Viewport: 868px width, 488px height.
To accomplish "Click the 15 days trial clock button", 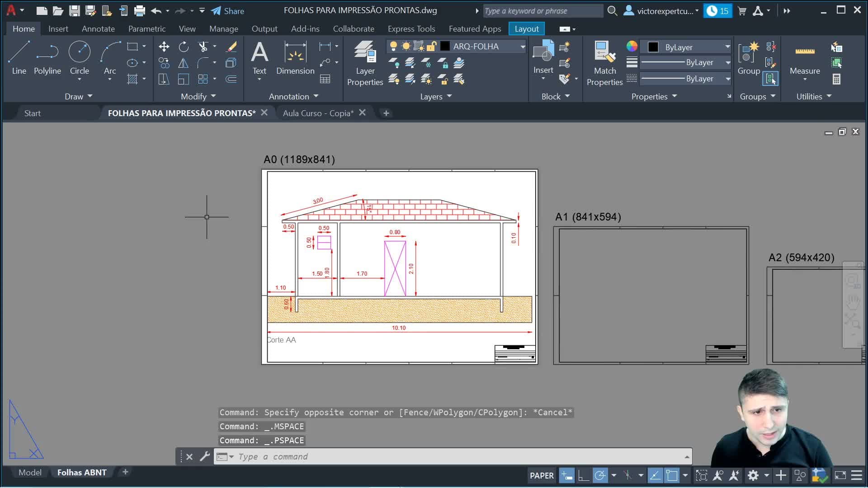I will tap(718, 11).
